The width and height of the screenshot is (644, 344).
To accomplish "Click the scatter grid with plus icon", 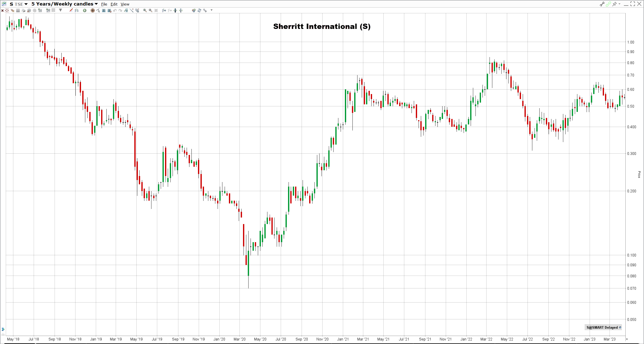I will point(40,10).
